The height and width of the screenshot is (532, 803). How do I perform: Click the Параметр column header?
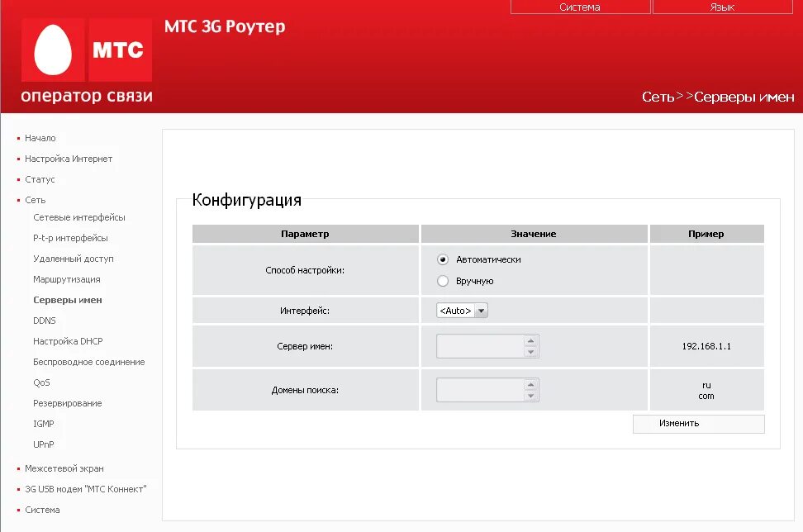[x=305, y=234]
